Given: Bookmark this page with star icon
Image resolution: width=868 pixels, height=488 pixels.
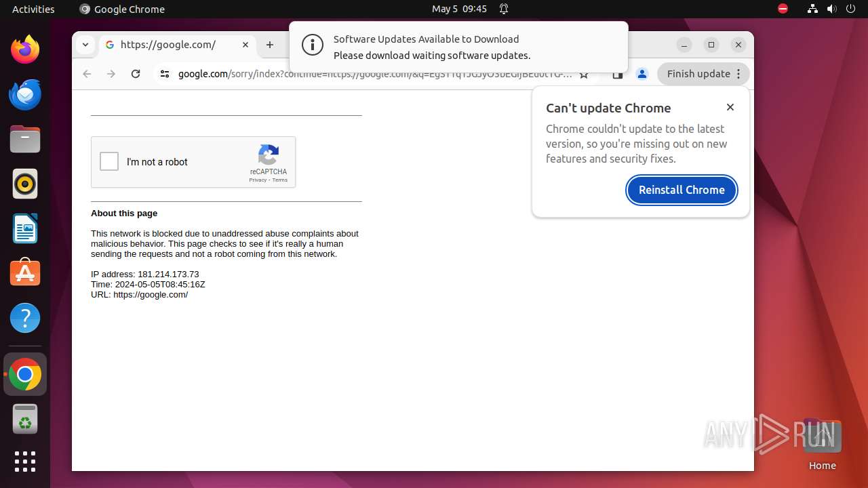Looking at the screenshot, I should tap(584, 75).
